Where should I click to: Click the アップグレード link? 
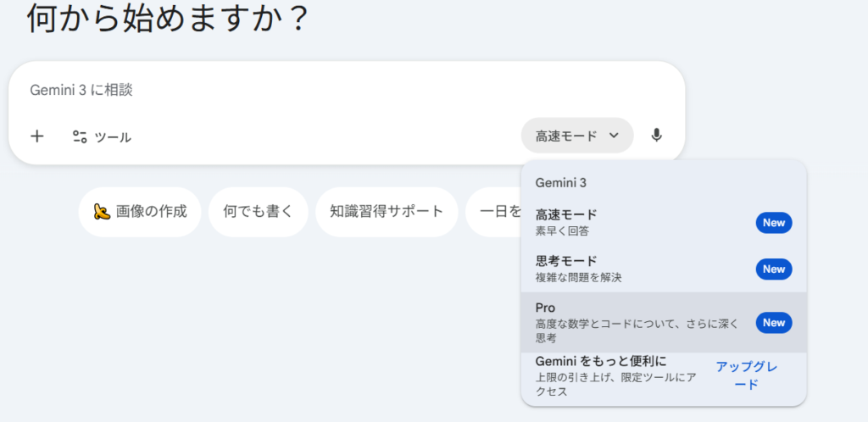click(746, 375)
